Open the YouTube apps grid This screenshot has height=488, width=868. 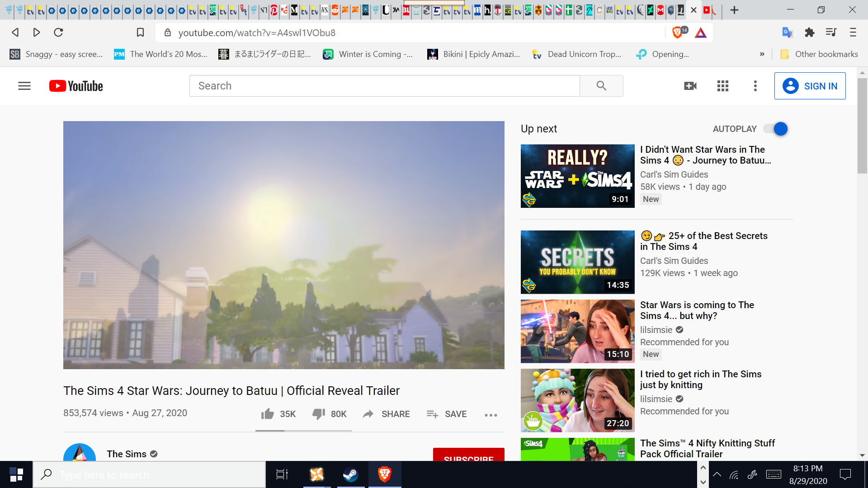[x=723, y=86]
